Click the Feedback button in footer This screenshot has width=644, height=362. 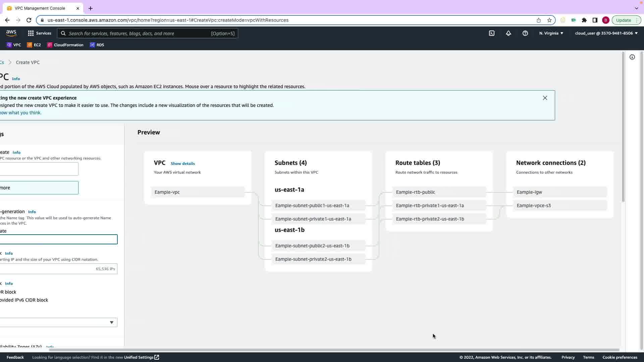[15, 357]
